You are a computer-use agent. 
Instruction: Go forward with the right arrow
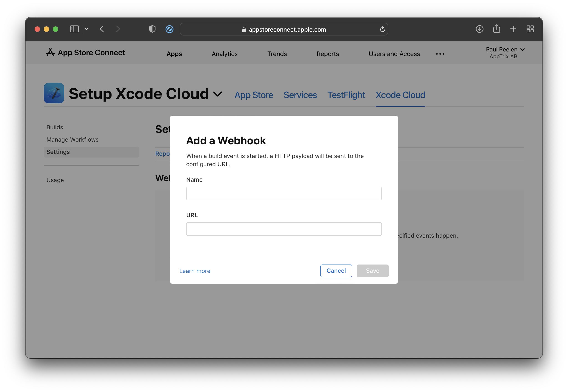118,29
